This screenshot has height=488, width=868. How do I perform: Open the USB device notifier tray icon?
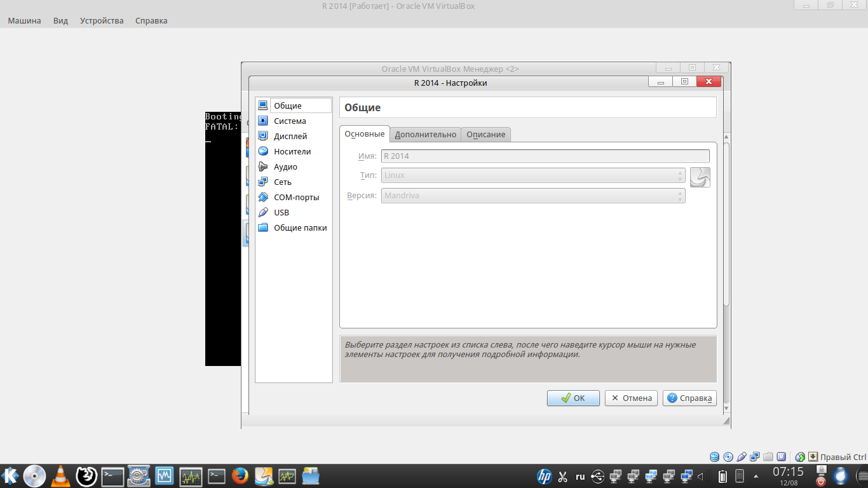[598, 476]
